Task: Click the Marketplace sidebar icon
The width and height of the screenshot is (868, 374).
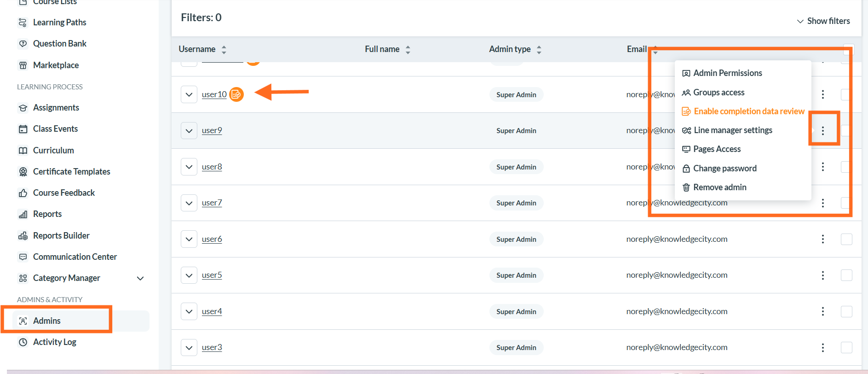Action: pos(23,65)
